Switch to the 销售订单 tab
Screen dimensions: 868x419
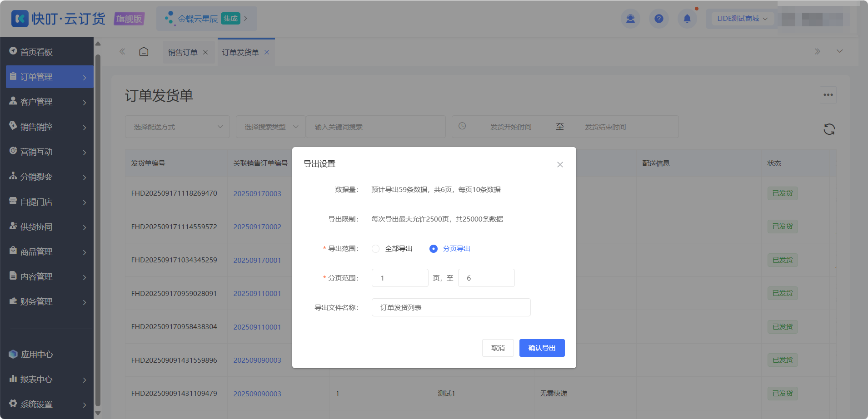(183, 53)
